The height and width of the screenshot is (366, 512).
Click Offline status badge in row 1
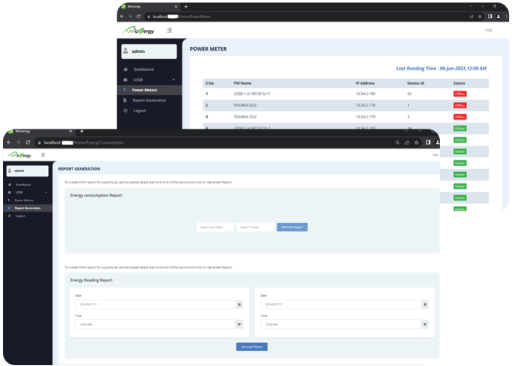(x=460, y=94)
